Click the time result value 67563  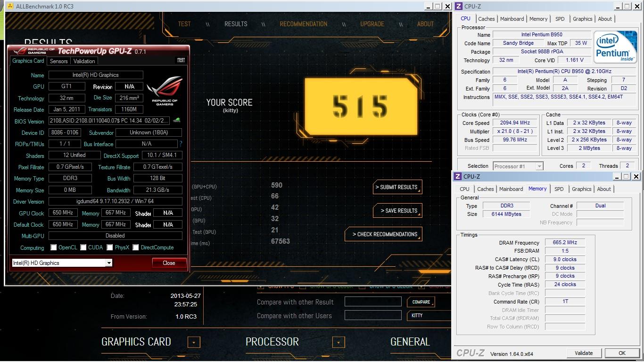point(280,241)
